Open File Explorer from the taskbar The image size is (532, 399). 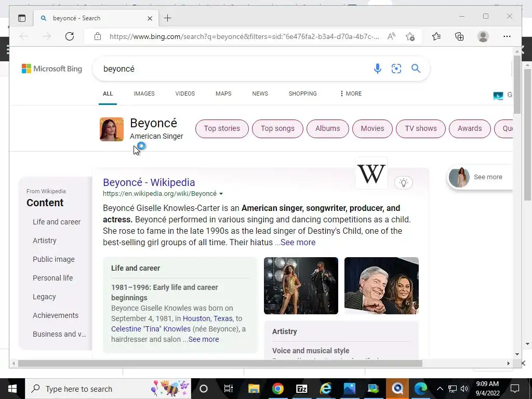tap(254, 389)
